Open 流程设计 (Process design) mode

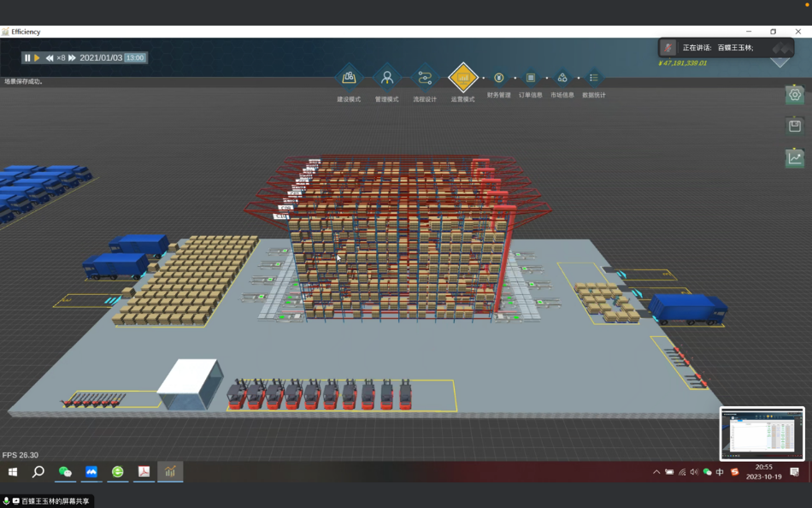(x=425, y=78)
